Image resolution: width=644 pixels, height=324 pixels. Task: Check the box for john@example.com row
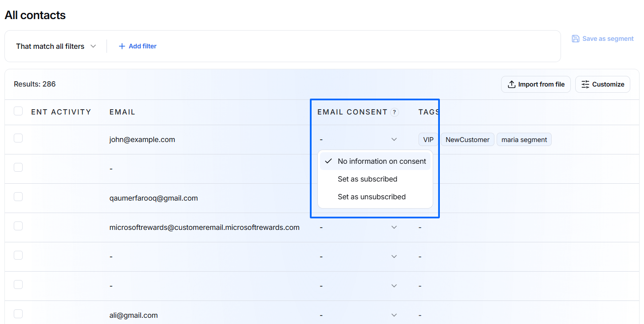pos(18,138)
